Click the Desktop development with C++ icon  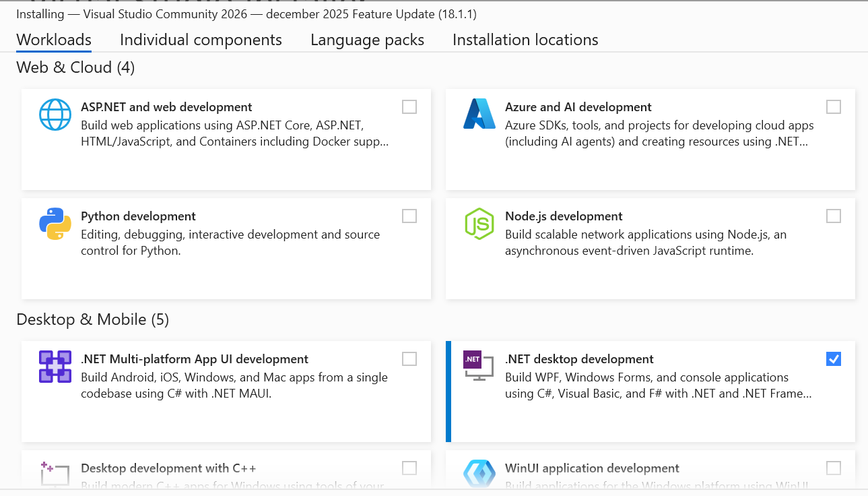pos(55,474)
